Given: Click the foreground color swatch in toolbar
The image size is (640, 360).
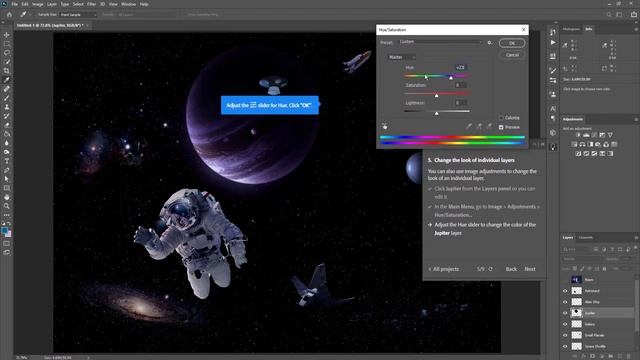Looking at the screenshot, I should pos(5,231).
